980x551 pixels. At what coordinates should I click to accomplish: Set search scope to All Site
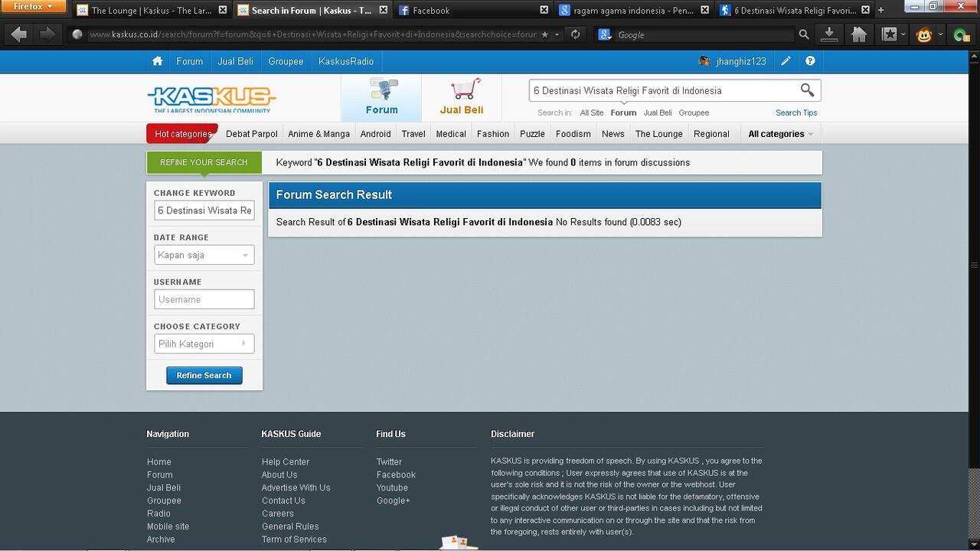[592, 112]
